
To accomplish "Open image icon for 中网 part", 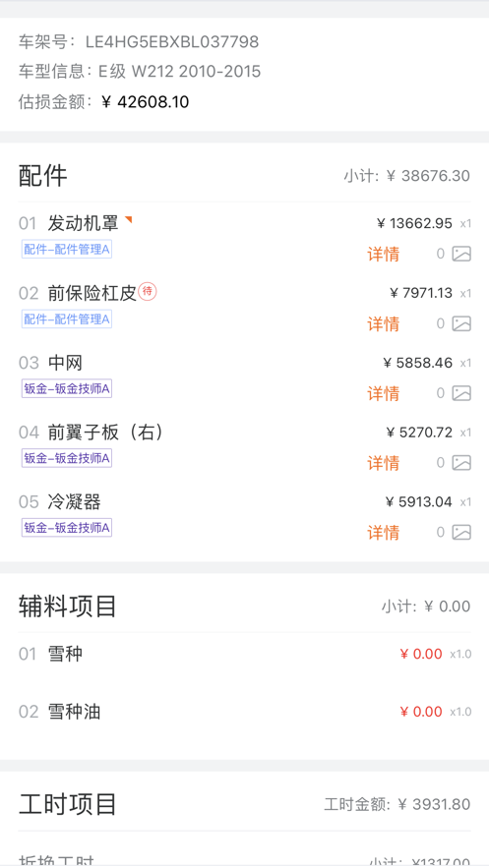I will point(461,393).
